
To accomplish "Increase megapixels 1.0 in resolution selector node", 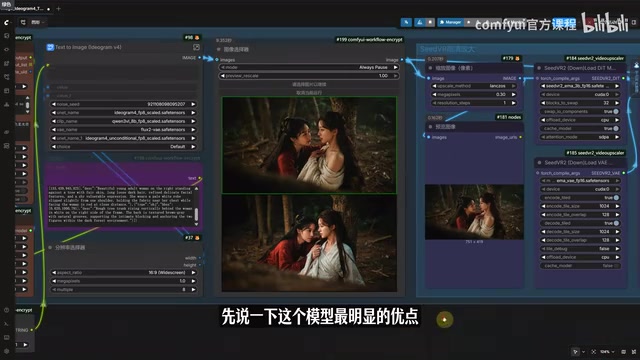I will 193,281.
